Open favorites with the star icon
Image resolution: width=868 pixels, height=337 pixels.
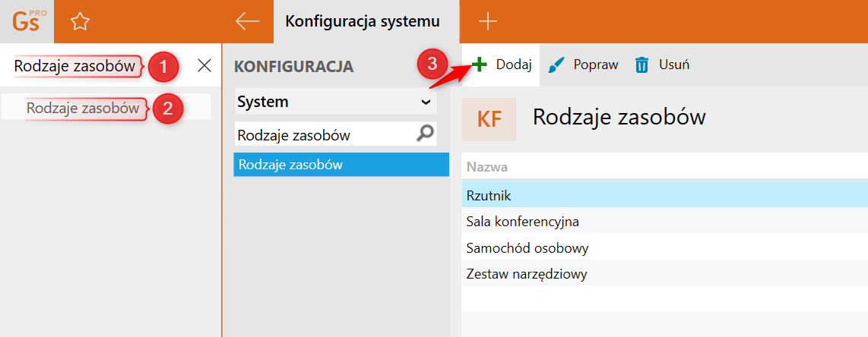tap(80, 21)
